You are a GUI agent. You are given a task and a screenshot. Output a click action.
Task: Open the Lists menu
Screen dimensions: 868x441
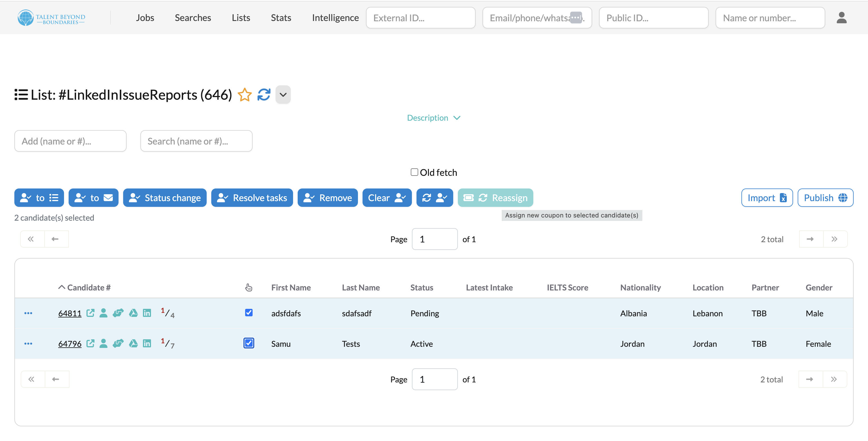point(241,18)
